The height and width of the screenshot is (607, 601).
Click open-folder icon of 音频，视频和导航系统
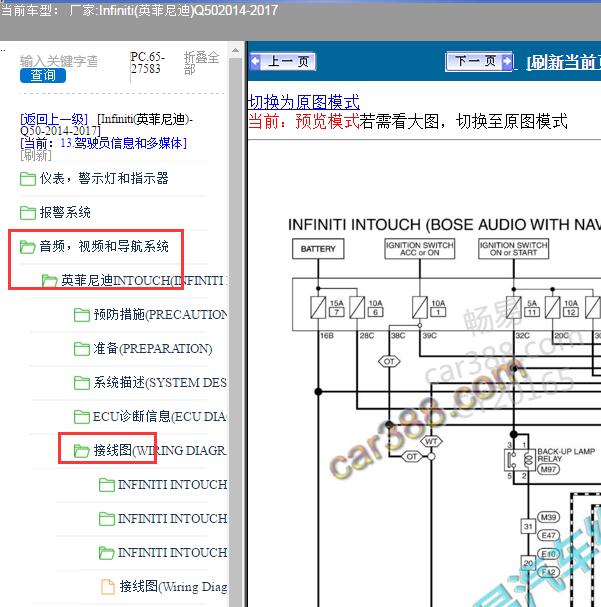tap(27, 247)
